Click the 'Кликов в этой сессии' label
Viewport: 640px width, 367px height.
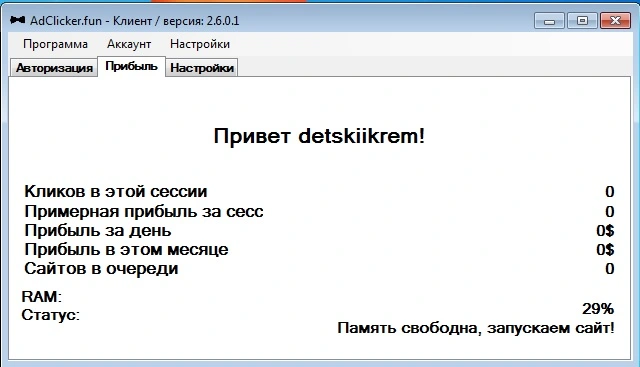pos(116,191)
